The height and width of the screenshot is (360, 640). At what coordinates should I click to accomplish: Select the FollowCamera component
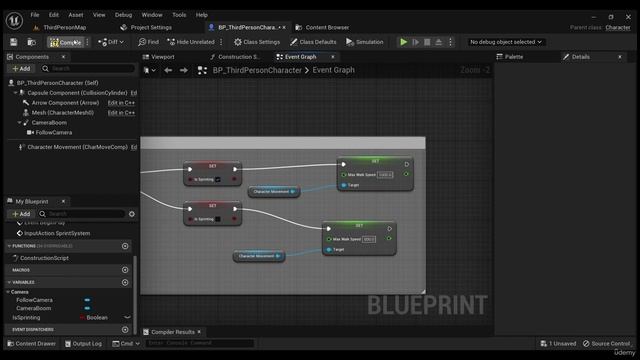tap(53, 133)
